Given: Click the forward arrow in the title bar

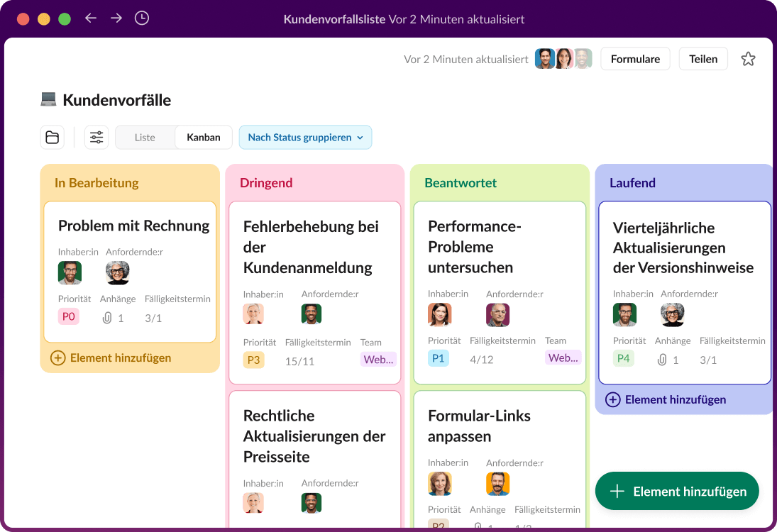Looking at the screenshot, I should coord(116,18).
